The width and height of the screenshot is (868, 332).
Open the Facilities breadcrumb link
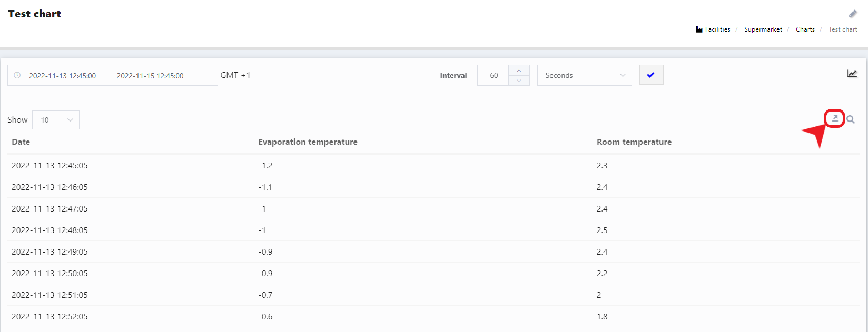tap(717, 29)
